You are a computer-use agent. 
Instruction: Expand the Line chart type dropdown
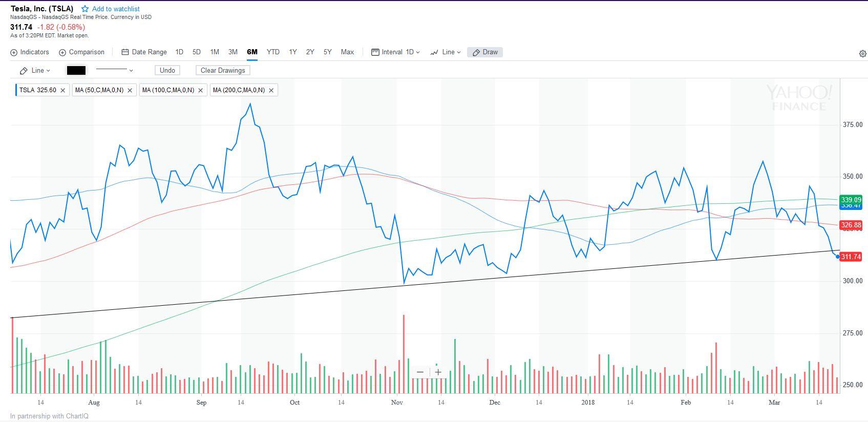[446, 52]
